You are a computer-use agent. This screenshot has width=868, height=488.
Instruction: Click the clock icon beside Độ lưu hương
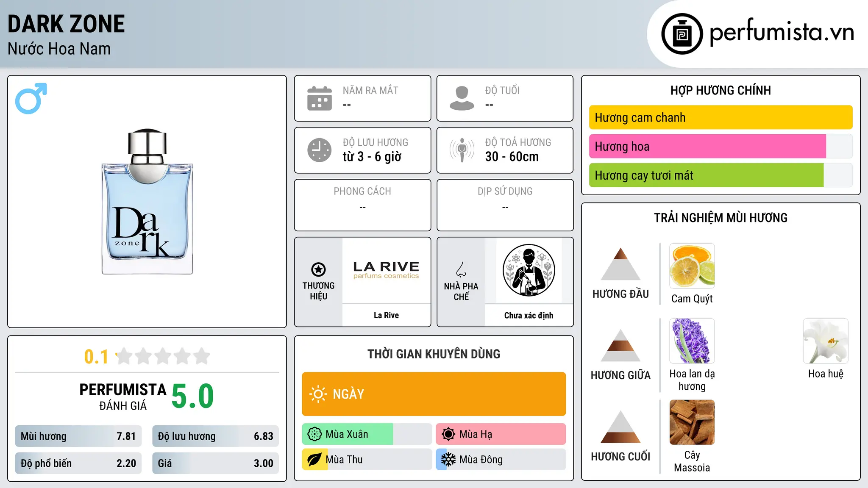(320, 150)
